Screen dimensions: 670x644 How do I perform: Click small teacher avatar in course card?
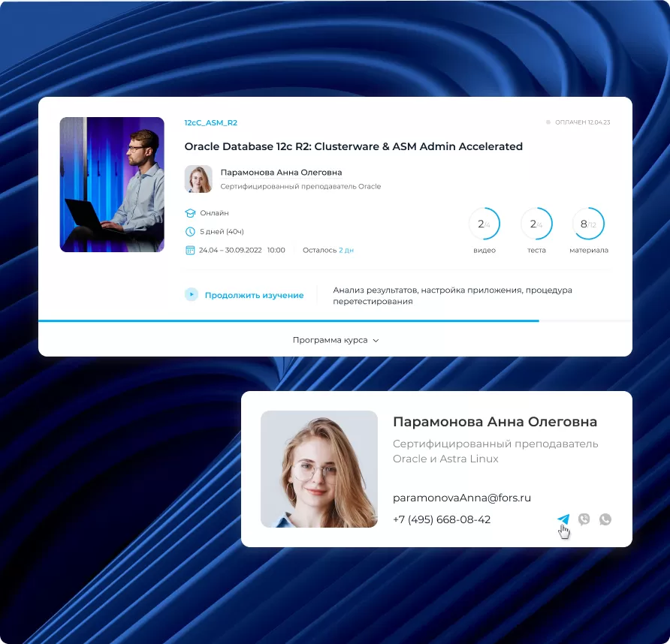pyautogui.click(x=198, y=179)
